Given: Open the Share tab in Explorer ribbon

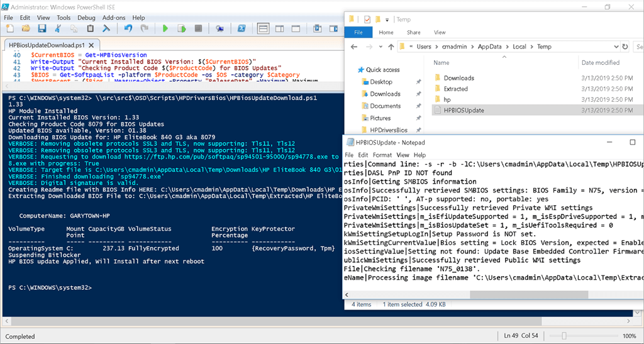Looking at the screenshot, I should coord(413,33).
